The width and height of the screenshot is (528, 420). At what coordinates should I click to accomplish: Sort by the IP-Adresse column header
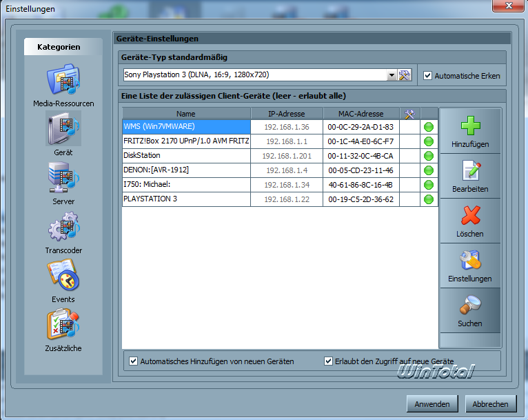point(287,114)
